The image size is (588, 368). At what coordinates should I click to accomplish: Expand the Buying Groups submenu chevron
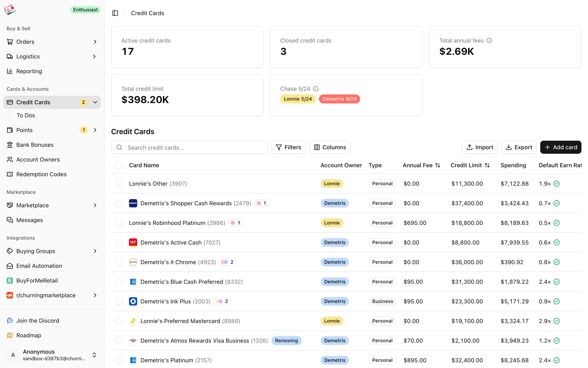click(95, 251)
